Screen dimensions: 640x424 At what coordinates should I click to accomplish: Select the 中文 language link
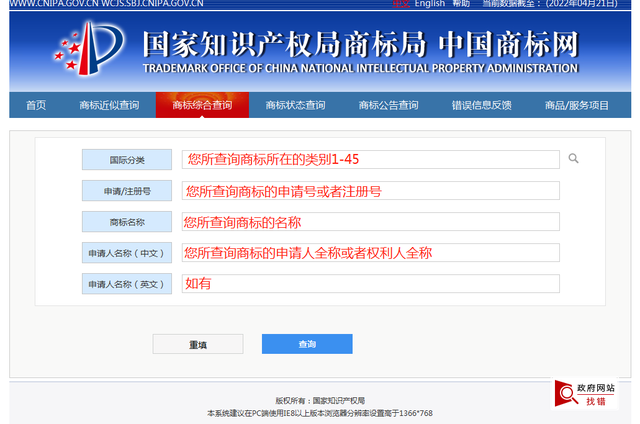pos(401,4)
